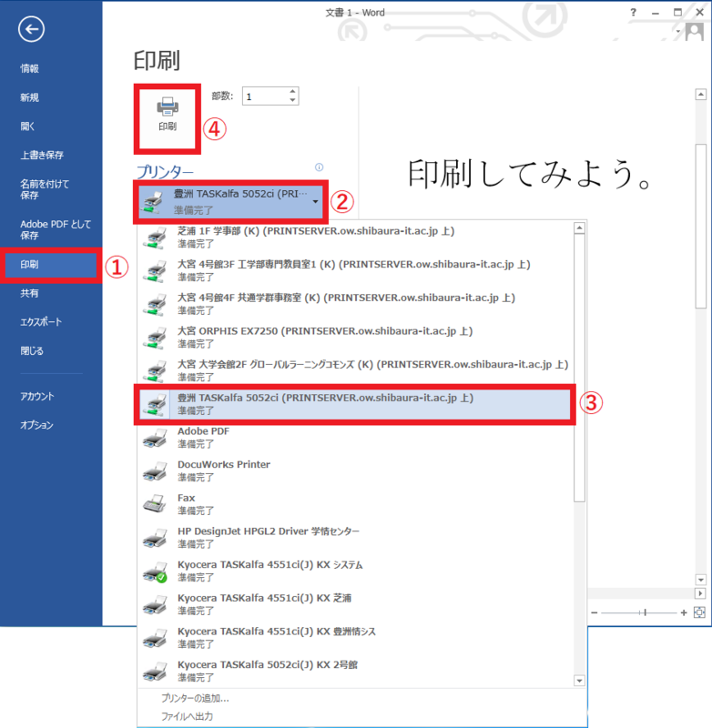712x728 pixels.
Task: Open オプション in the sidebar
Action: (36, 425)
